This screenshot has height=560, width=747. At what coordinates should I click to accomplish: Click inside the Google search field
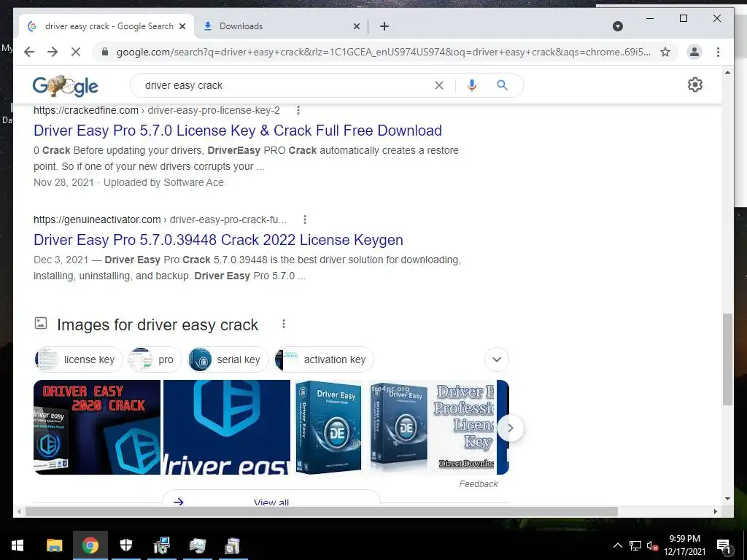[x=286, y=85]
